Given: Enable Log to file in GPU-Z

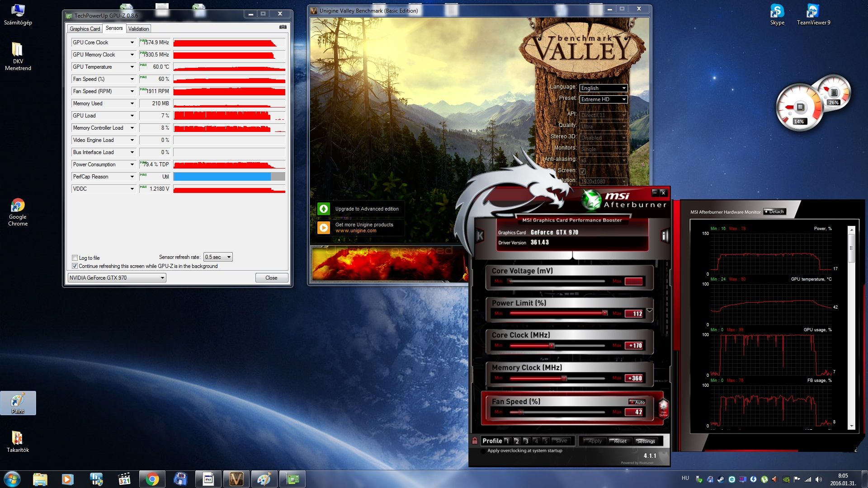Looking at the screenshot, I should (x=75, y=258).
